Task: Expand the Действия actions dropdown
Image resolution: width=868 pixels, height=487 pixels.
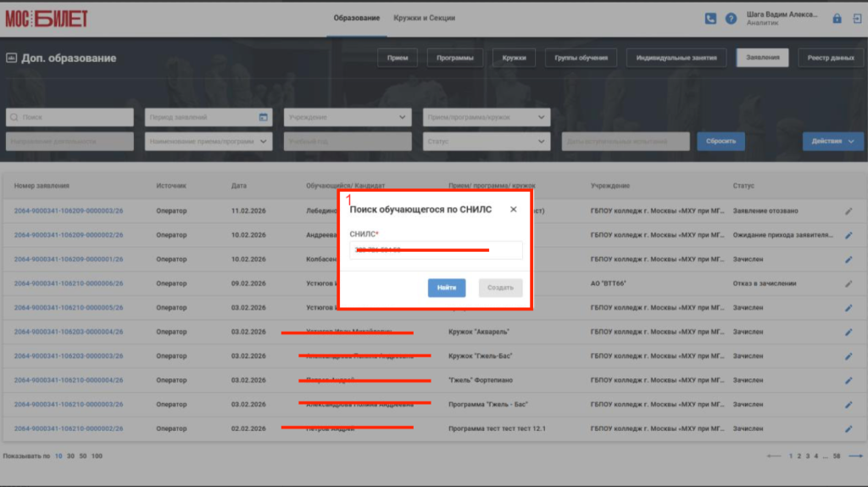Action: [832, 142]
